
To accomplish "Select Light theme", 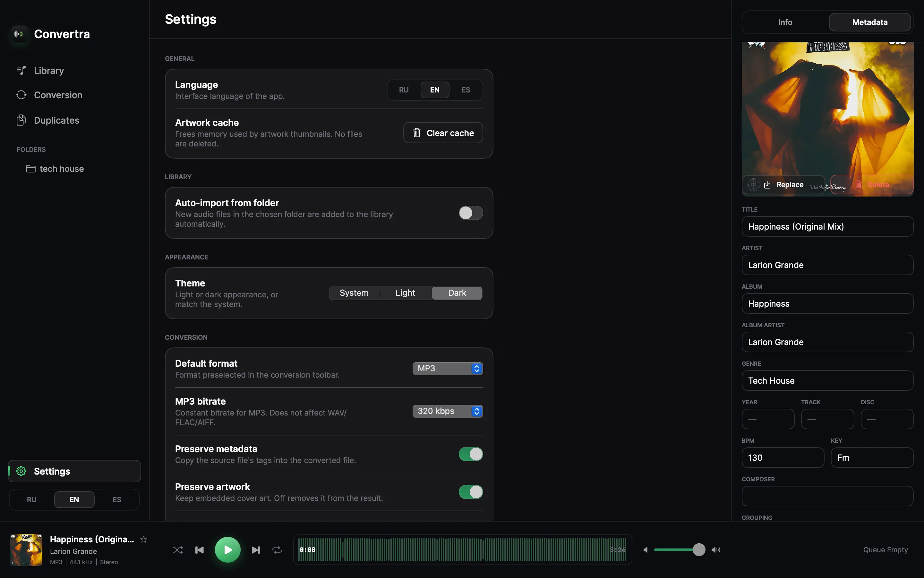I will click(405, 293).
